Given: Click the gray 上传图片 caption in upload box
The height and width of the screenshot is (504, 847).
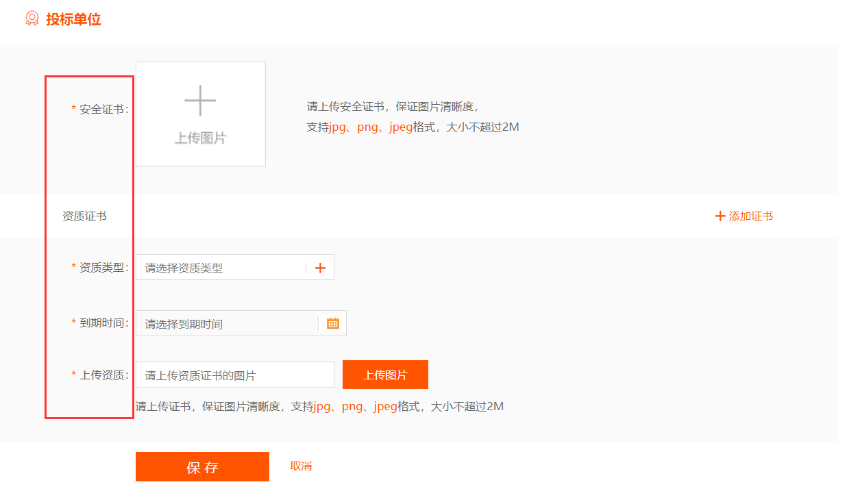Looking at the screenshot, I should [200, 138].
